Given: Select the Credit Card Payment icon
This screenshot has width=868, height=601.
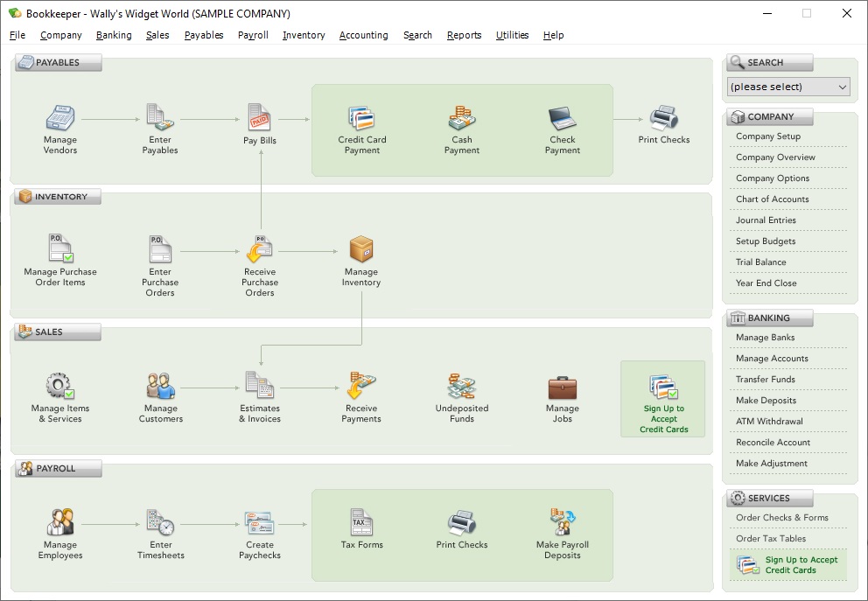Looking at the screenshot, I should 361,118.
